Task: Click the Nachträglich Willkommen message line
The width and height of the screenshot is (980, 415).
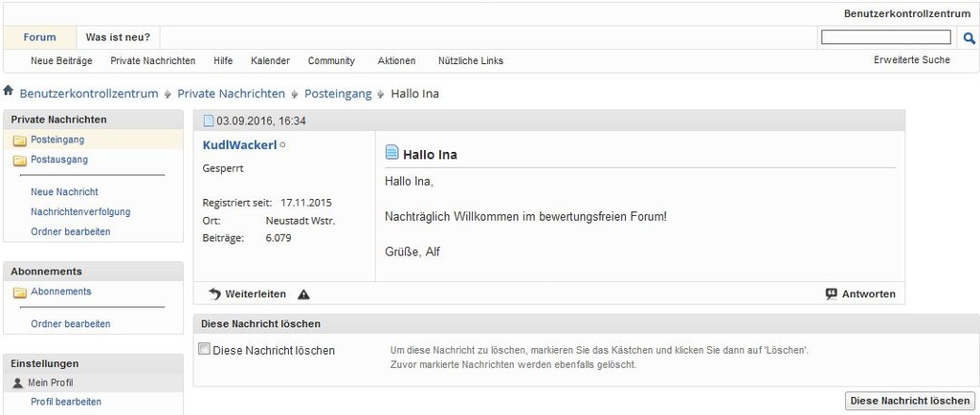Action: 525,217
